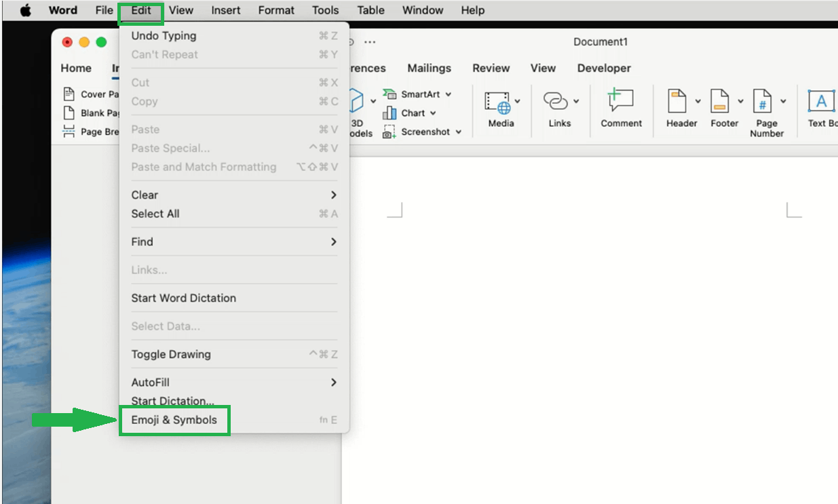Open the File menu
Image resolution: width=838 pixels, height=504 pixels.
(x=104, y=10)
